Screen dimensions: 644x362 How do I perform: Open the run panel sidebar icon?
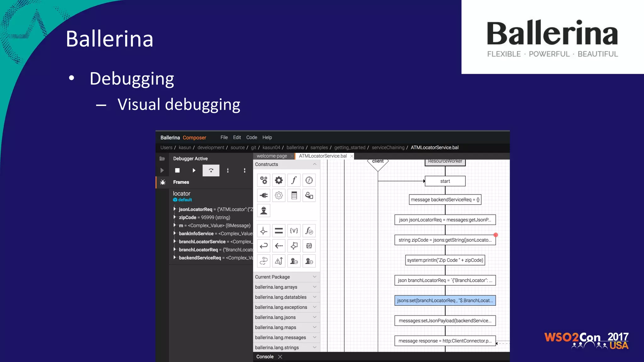tap(162, 170)
